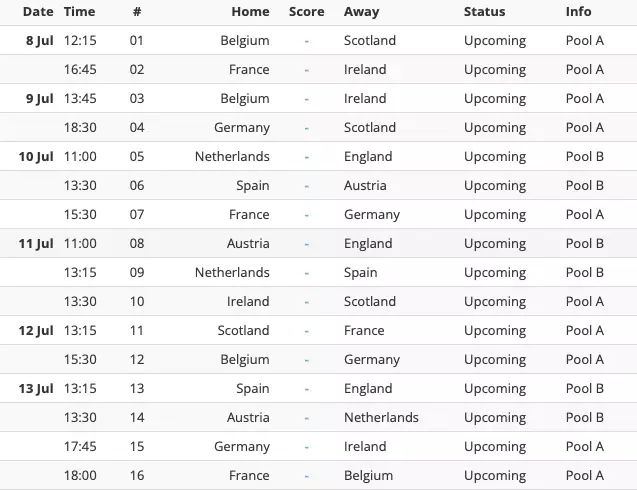Click the Time column header
The image size is (637, 490).
pyautogui.click(x=79, y=12)
